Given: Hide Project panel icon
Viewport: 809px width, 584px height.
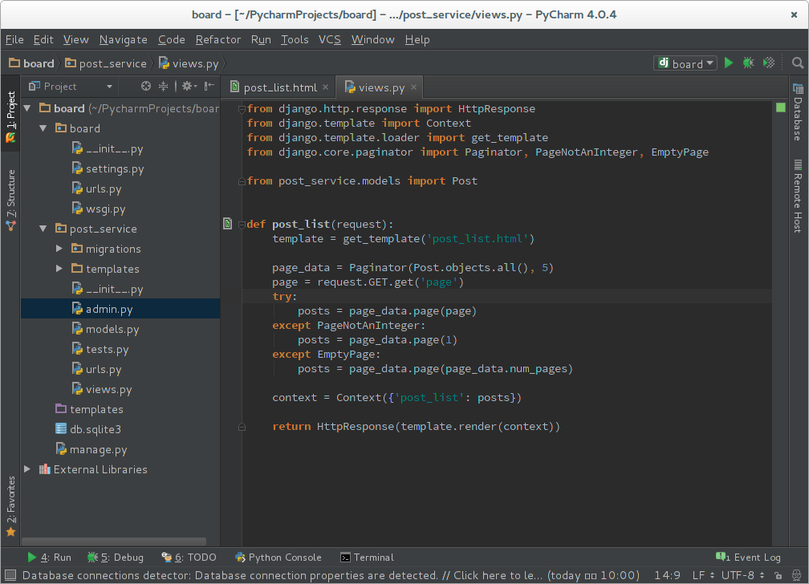Looking at the screenshot, I should click(209, 86).
